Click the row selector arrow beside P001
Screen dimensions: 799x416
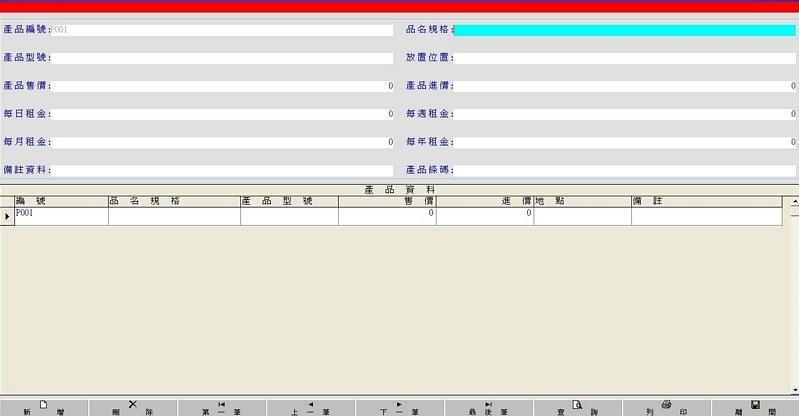click(6, 214)
